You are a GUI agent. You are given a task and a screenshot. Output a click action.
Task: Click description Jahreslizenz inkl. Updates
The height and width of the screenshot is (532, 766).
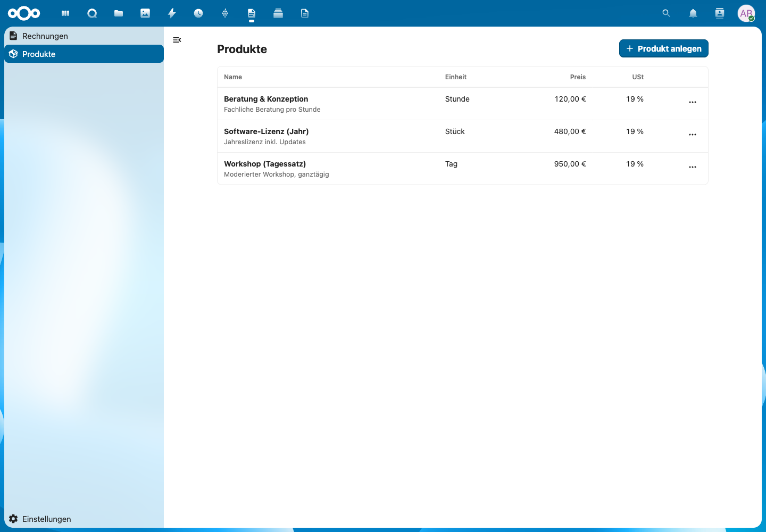[x=265, y=142]
